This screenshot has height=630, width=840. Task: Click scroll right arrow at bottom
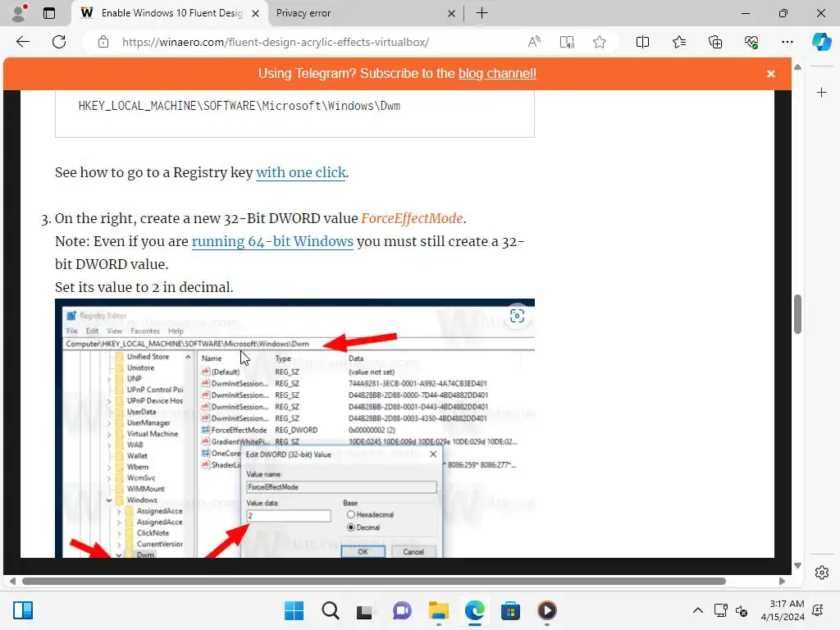click(x=782, y=582)
